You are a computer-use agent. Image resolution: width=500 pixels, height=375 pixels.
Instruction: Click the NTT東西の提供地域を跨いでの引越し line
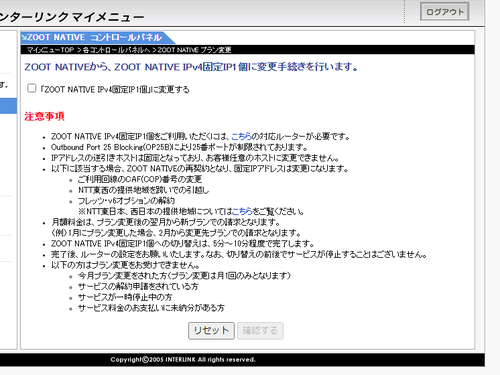(144, 190)
